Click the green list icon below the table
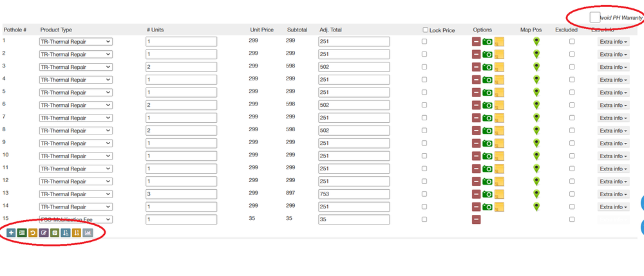The height and width of the screenshot is (276, 644). [x=22, y=232]
